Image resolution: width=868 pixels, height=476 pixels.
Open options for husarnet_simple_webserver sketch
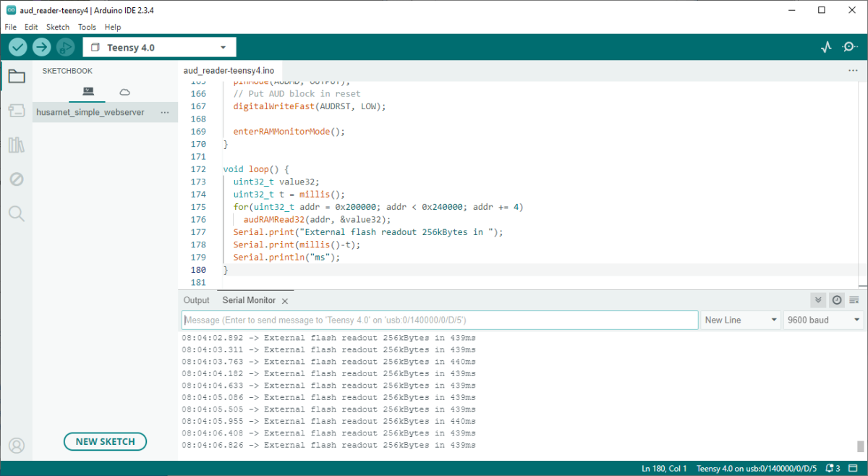click(x=165, y=112)
